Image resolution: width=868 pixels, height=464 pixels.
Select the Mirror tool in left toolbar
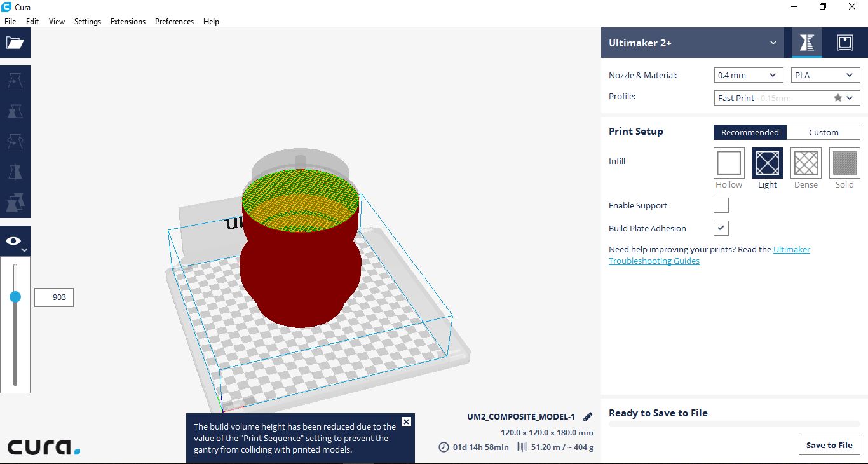click(15, 172)
